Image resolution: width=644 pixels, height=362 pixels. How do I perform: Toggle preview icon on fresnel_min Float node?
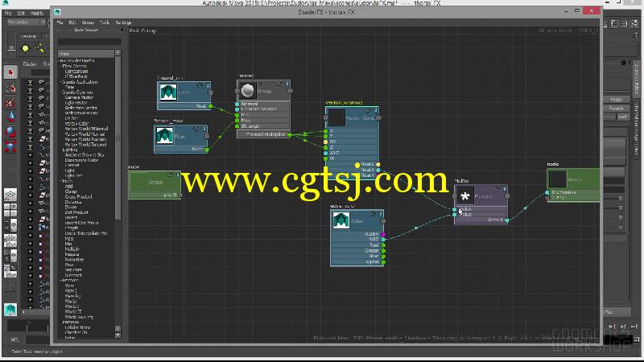pos(200,85)
